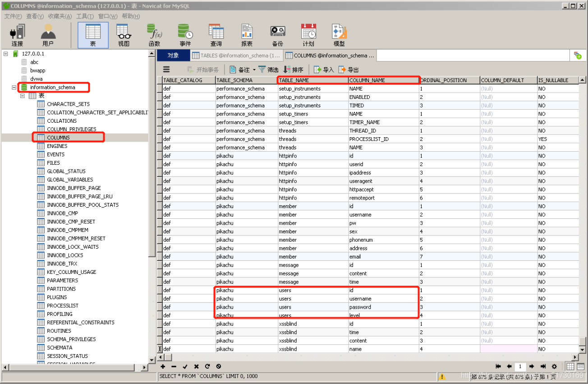Click the add-record plus icon
The height and width of the screenshot is (384, 588).
point(163,366)
